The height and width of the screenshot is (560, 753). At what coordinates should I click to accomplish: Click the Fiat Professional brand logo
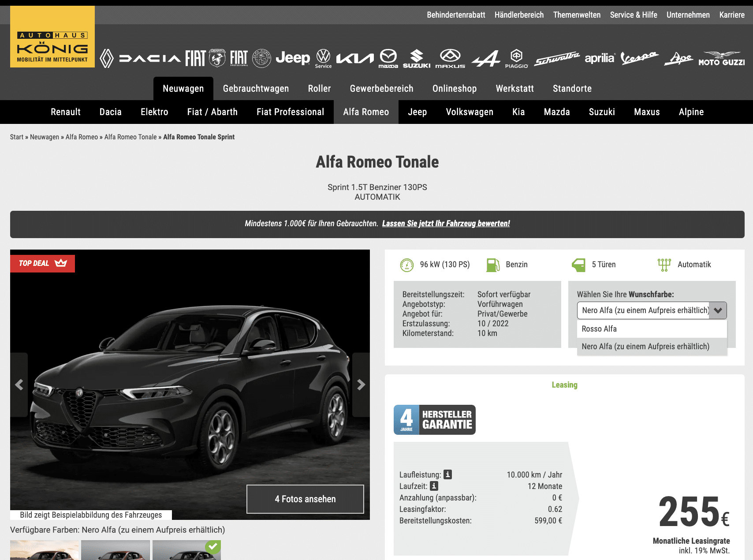pos(239,58)
